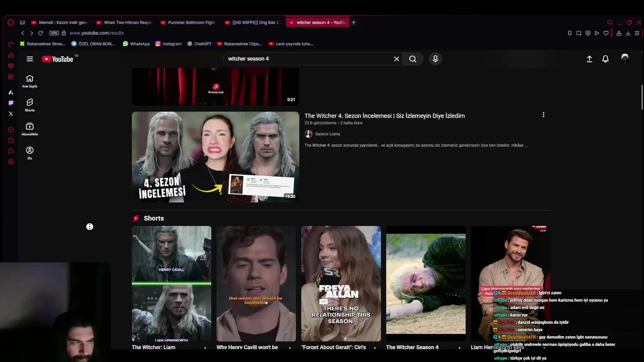Play the Henry Cavill vs Liam Hemsworth short
644x362 pixels.
click(172, 284)
